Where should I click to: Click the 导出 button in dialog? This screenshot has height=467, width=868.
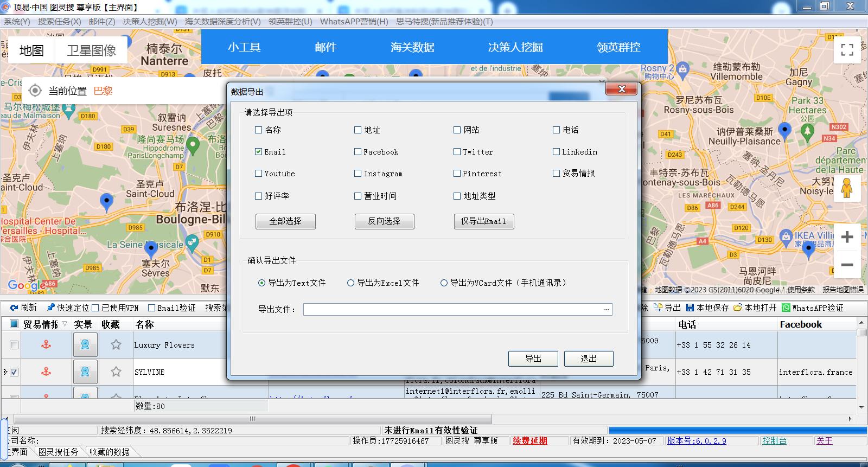coord(533,359)
